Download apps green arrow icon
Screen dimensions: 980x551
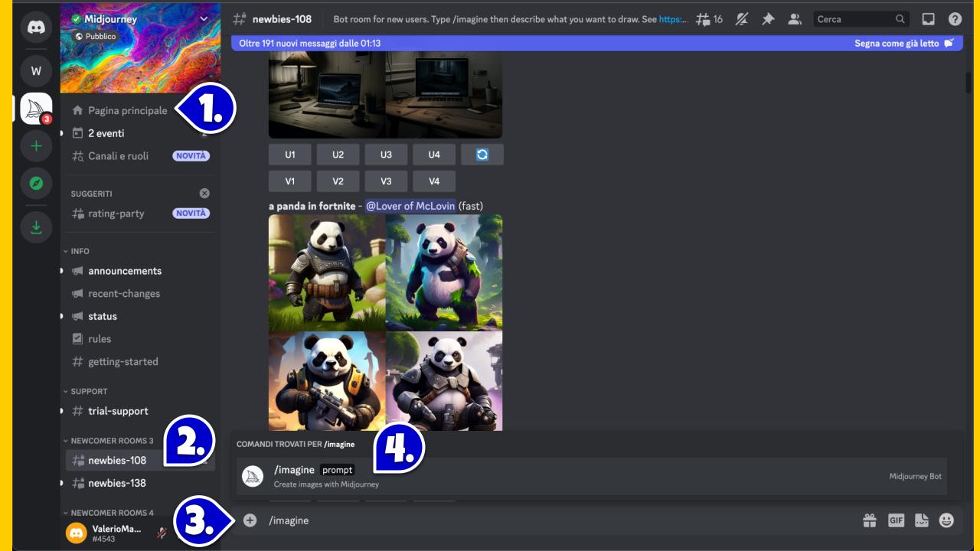[36, 227]
